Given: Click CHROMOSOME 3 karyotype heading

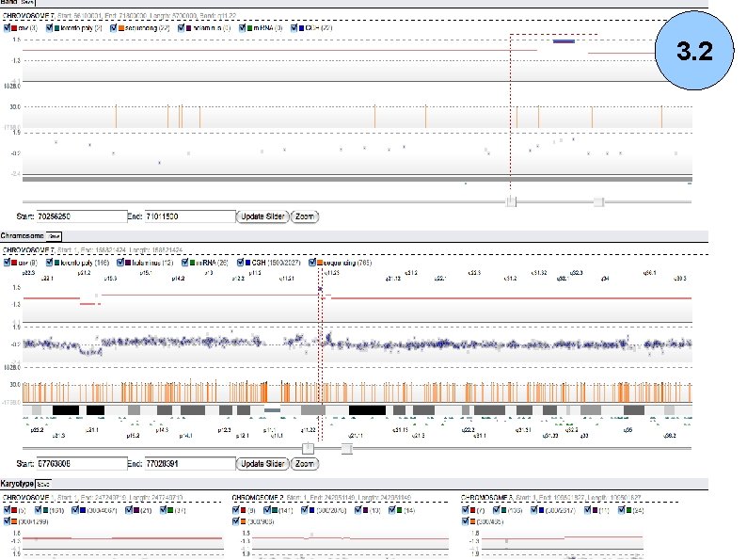Looking at the screenshot, I should point(487,498).
